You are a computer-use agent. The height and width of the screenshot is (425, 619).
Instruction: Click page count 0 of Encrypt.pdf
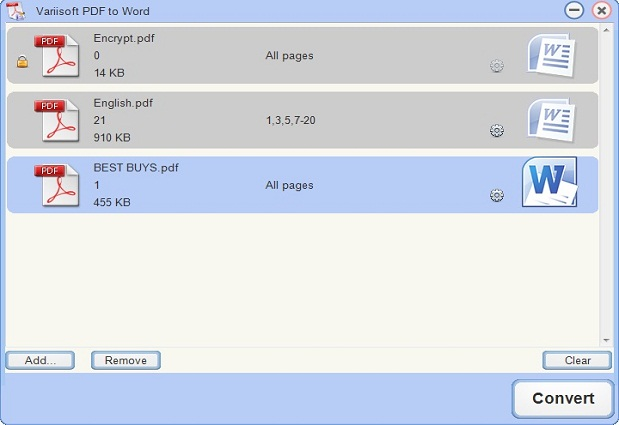tap(97, 56)
